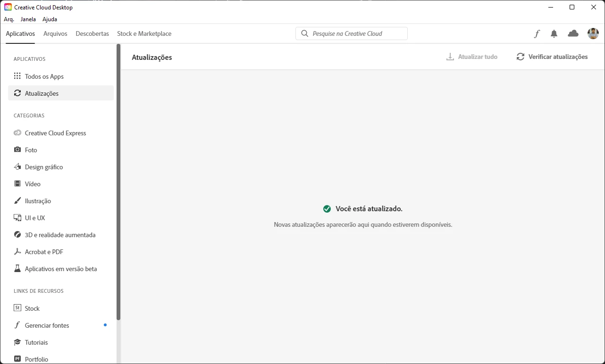Click the Creative Cloud Express icon
Image resolution: width=605 pixels, height=364 pixels.
click(17, 132)
